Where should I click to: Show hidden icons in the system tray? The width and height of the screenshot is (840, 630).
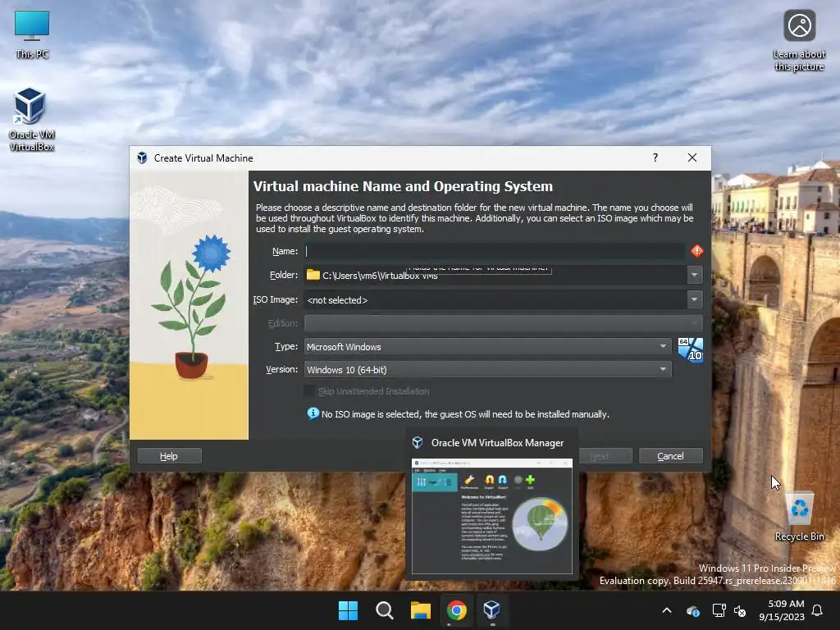click(x=667, y=610)
